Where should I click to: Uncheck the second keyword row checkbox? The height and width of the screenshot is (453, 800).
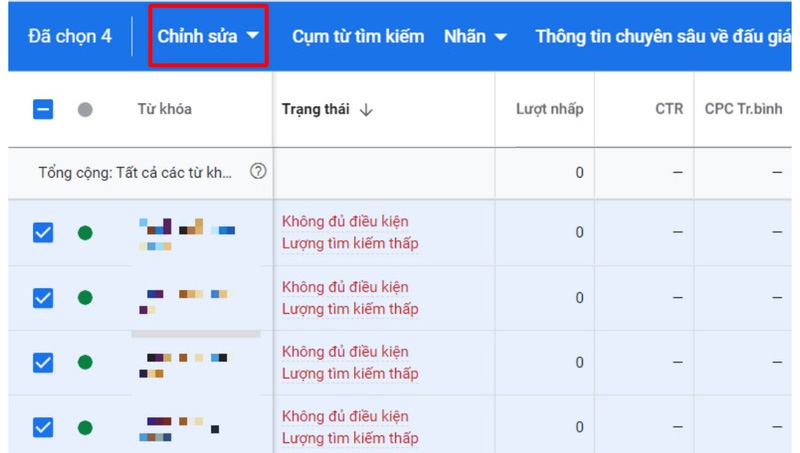[x=43, y=298]
